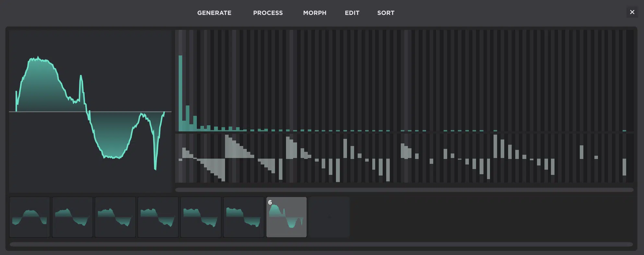
Task: Open the GENERATE menu
Action: tap(214, 13)
